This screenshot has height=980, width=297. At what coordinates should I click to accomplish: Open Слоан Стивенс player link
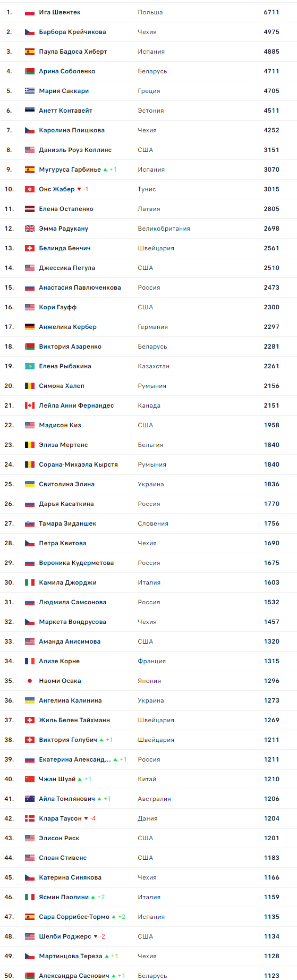point(63,858)
